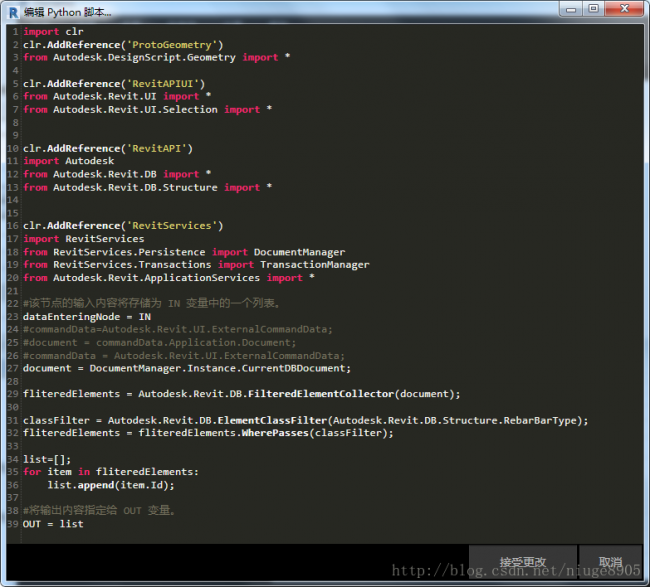The width and height of the screenshot is (650, 587).
Task: Close the Python script editor dialog
Action: click(x=626, y=9)
